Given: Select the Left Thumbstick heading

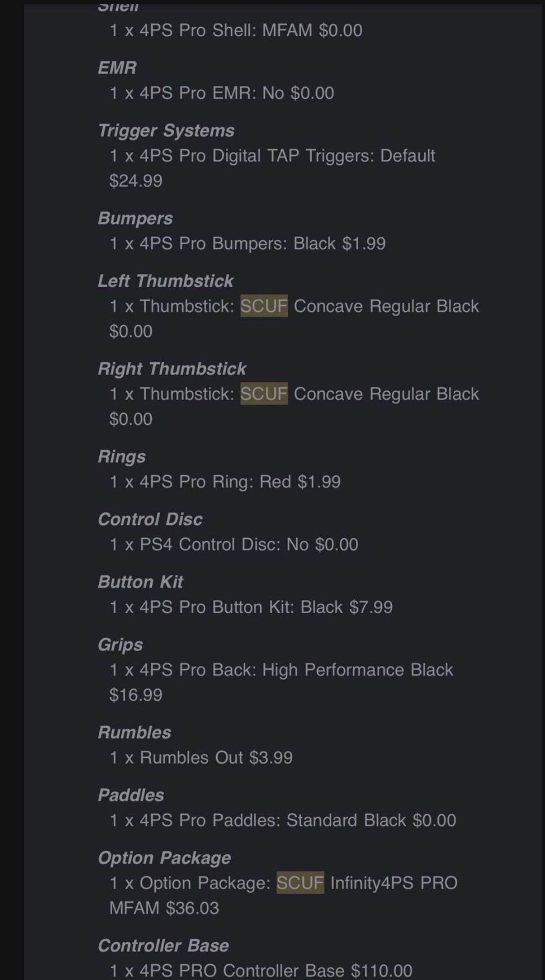Looking at the screenshot, I should click(x=166, y=281).
